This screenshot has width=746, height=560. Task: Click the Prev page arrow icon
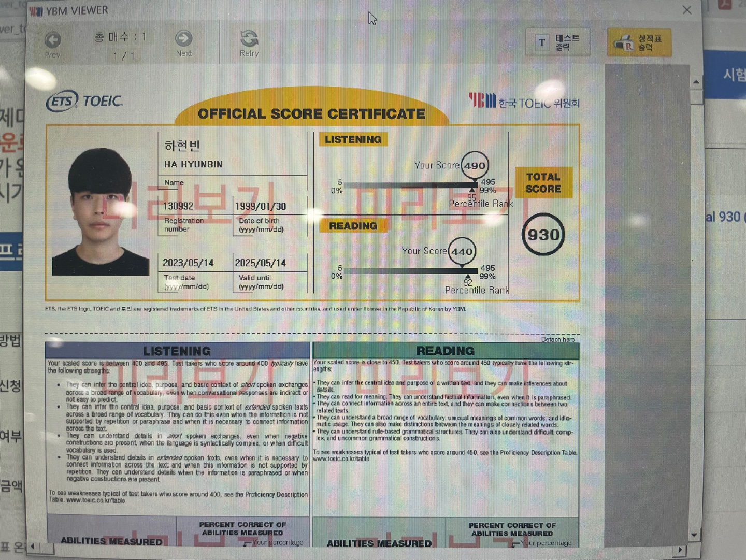pos(52,40)
